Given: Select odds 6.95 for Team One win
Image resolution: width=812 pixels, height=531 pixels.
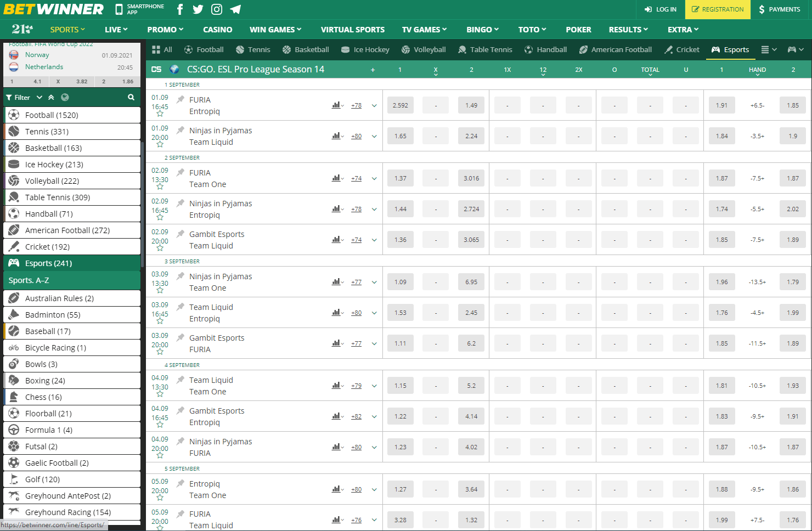Looking at the screenshot, I should (471, 282).
